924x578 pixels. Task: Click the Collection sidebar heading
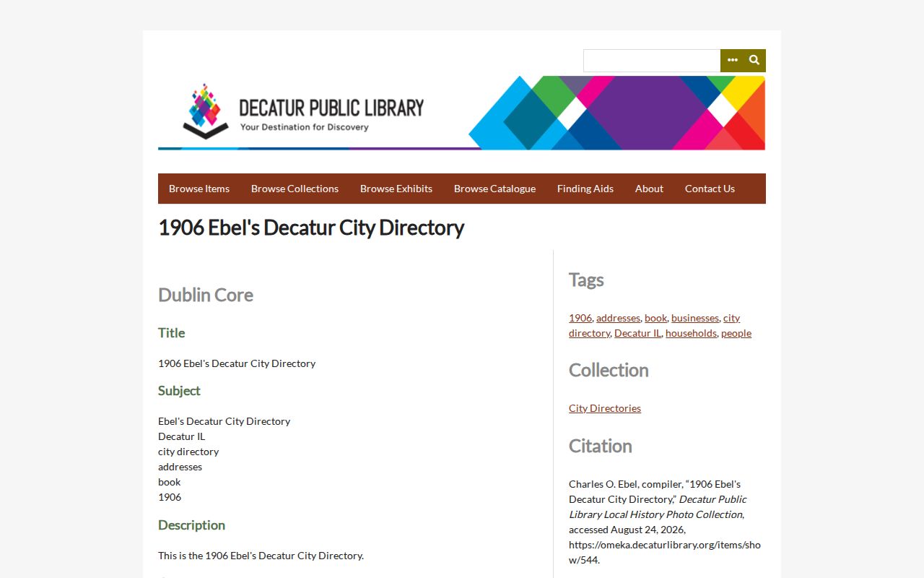pyautogui.click(x=609, y=370)
